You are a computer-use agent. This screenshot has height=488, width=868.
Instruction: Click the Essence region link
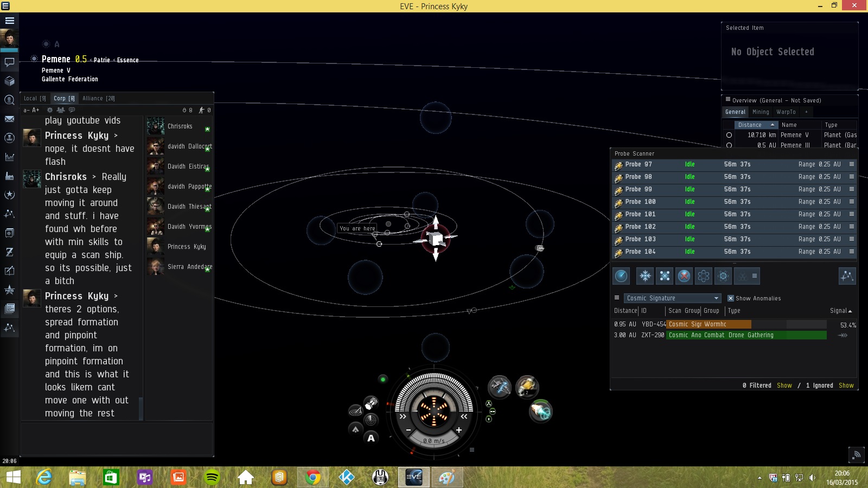pyautogui.click(x=128, y=60)
